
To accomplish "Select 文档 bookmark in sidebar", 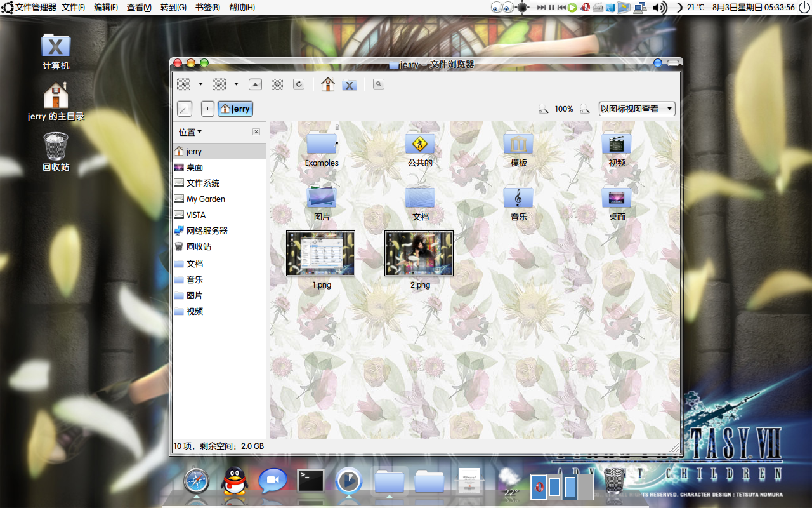I will [x=219, y=264].
